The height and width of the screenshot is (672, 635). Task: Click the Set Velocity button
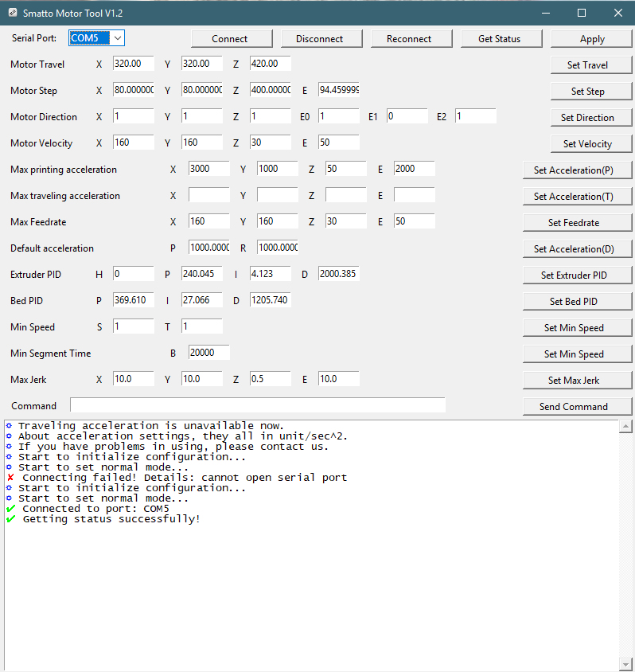tap(591, 144)
